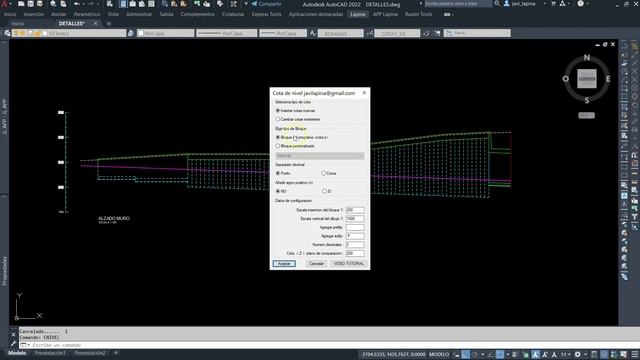Open the Raster Tools ribbon tab
This screenshot has height=360, width=640.
tap(418, 14)
